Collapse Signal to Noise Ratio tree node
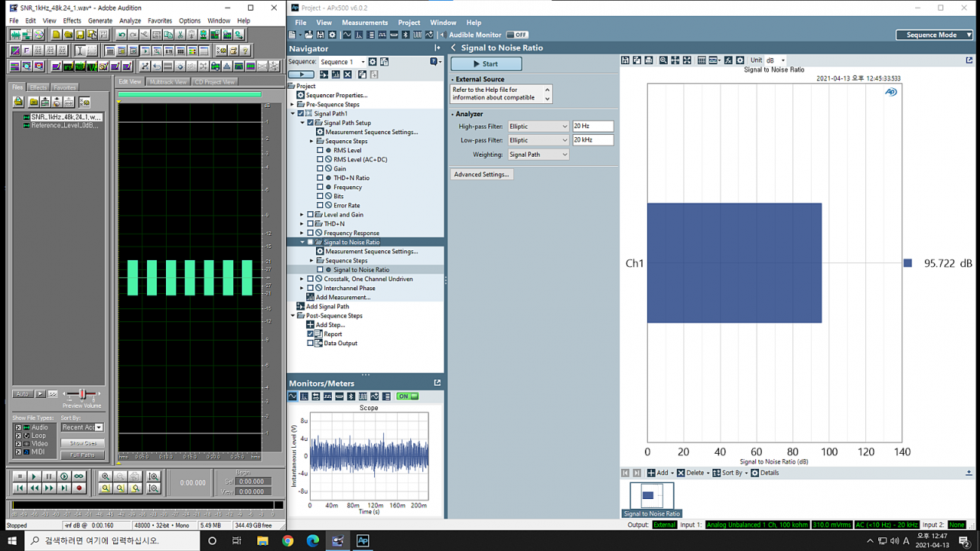The width and height of the screenshot is (980, 551). [x=302, y=242]
